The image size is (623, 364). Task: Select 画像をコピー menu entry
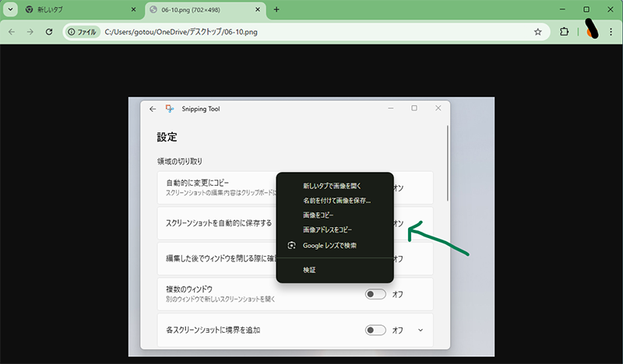pos(335,215)
